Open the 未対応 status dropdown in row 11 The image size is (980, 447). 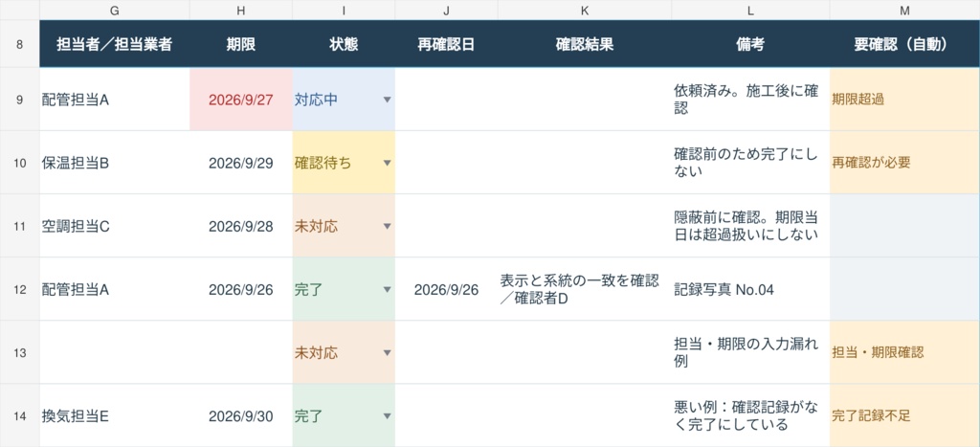387,226
